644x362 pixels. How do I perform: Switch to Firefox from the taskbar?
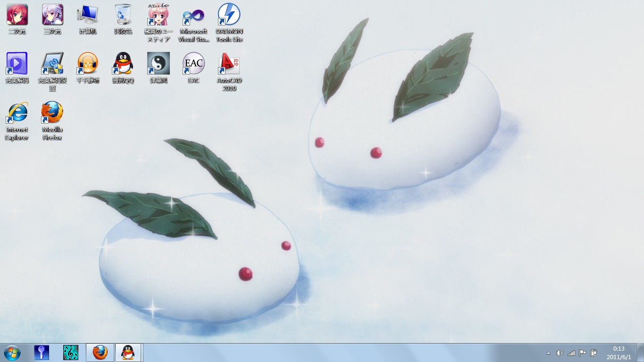[100, 353]
